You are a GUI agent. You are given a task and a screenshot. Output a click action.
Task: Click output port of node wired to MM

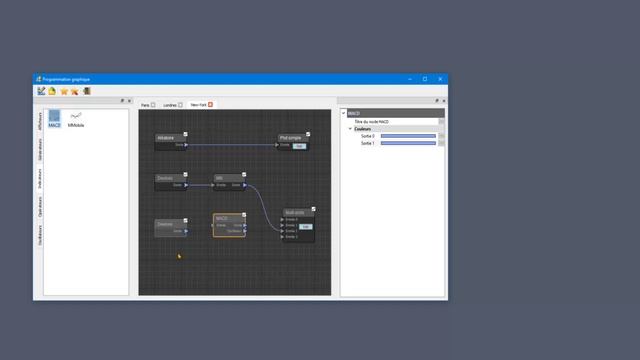pos(186,185)
